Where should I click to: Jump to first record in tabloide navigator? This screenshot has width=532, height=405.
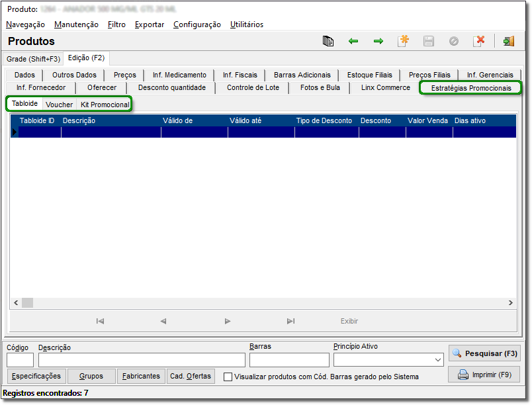point(100,321)
